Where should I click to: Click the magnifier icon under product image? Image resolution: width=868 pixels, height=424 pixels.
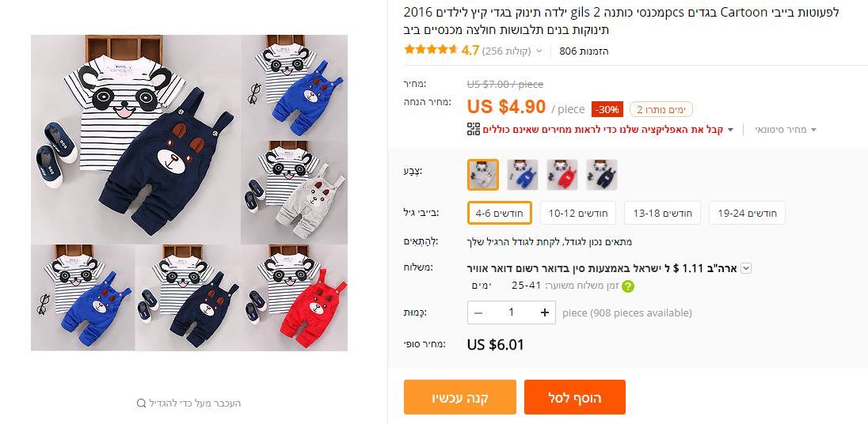point(142,403)
